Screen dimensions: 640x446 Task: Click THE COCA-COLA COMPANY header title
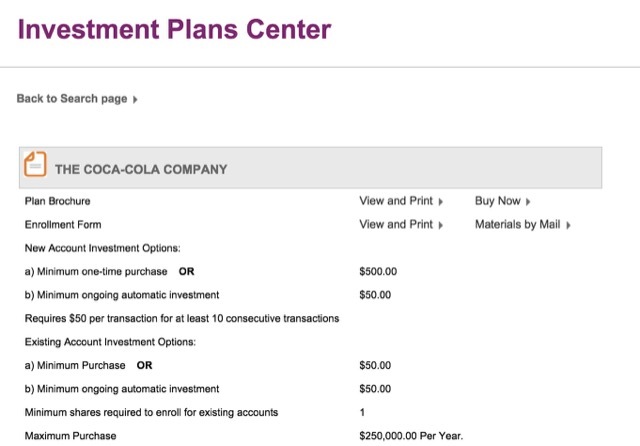141,169
